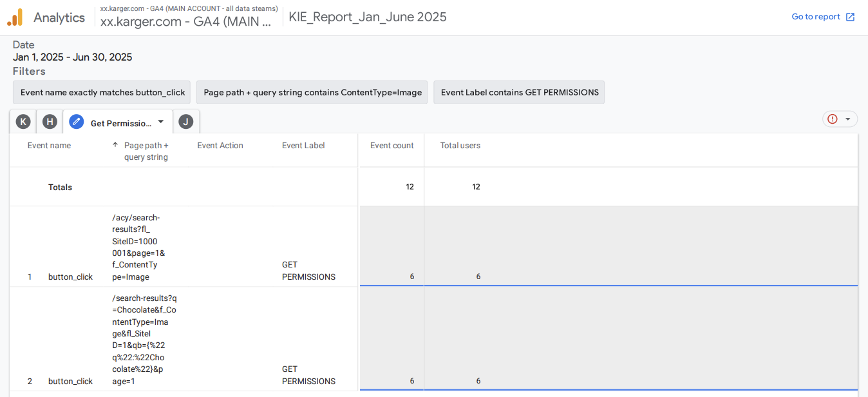
Task: Select the Get Permissions tab label
Action: (121, 123)
